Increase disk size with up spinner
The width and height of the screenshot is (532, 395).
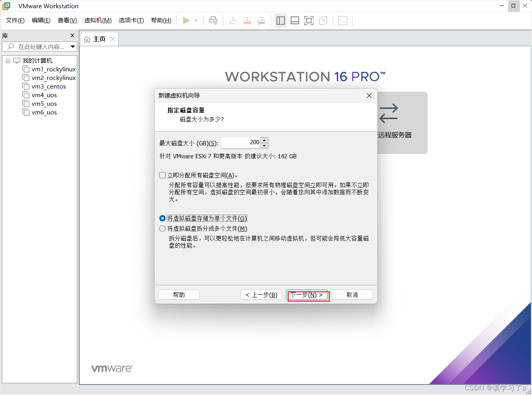[264, 140]
